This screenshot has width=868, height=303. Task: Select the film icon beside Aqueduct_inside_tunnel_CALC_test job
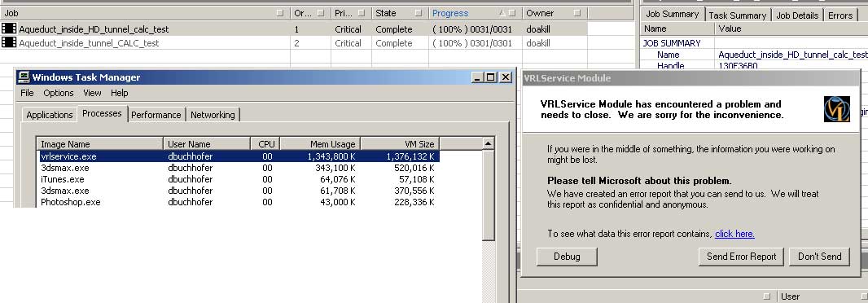point(9,42)
